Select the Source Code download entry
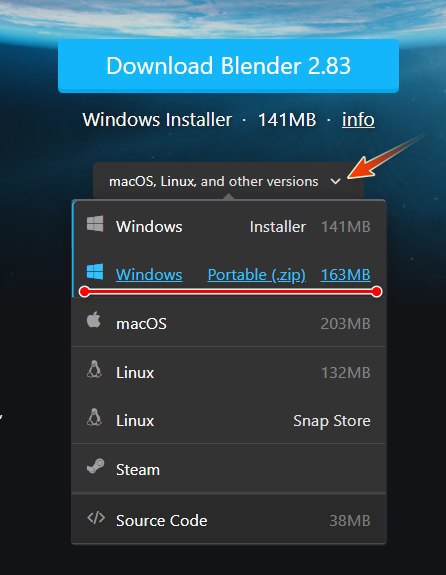Image resolution: width=446 pixels, height=575 pixels. point(229,519)
